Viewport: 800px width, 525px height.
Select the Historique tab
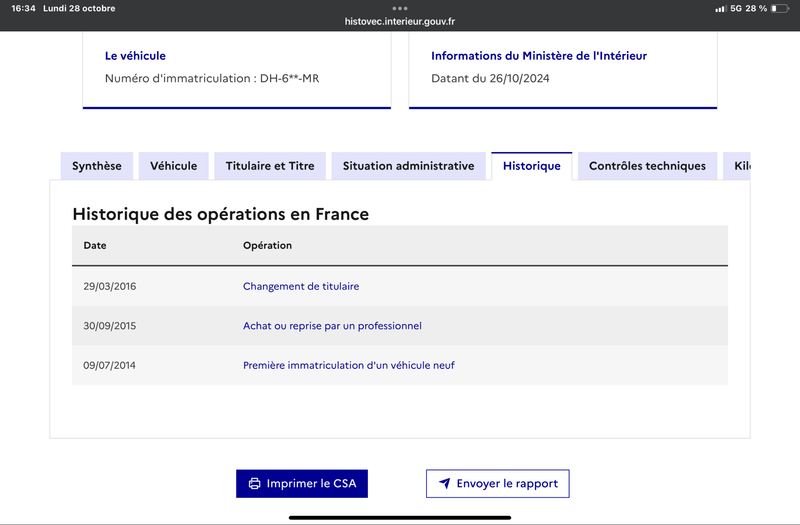click(x=532, y=166)
